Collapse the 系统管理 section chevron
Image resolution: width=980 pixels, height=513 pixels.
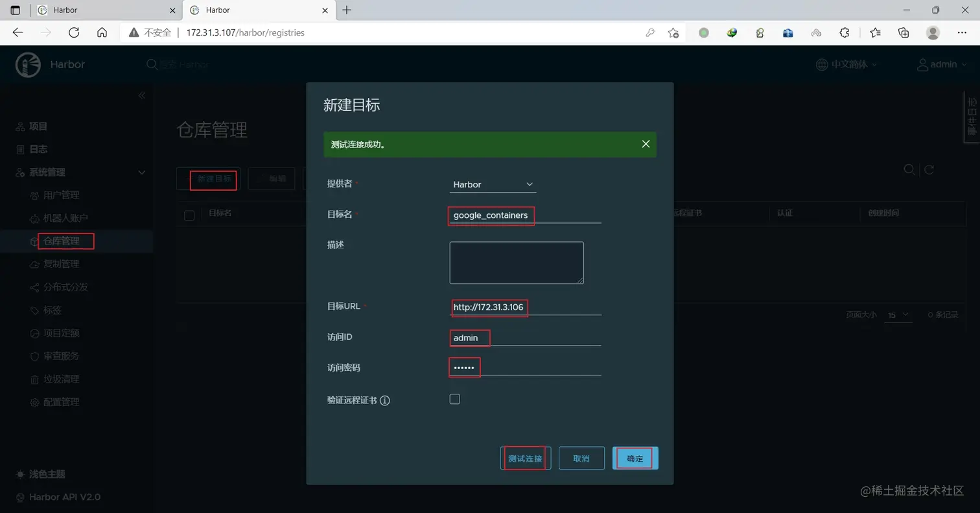coord(141,173)
